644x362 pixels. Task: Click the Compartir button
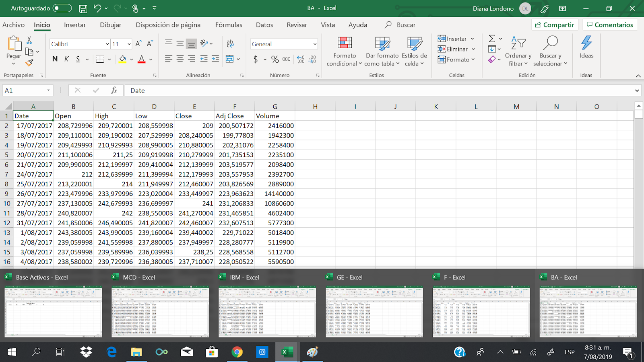point(555,24)
